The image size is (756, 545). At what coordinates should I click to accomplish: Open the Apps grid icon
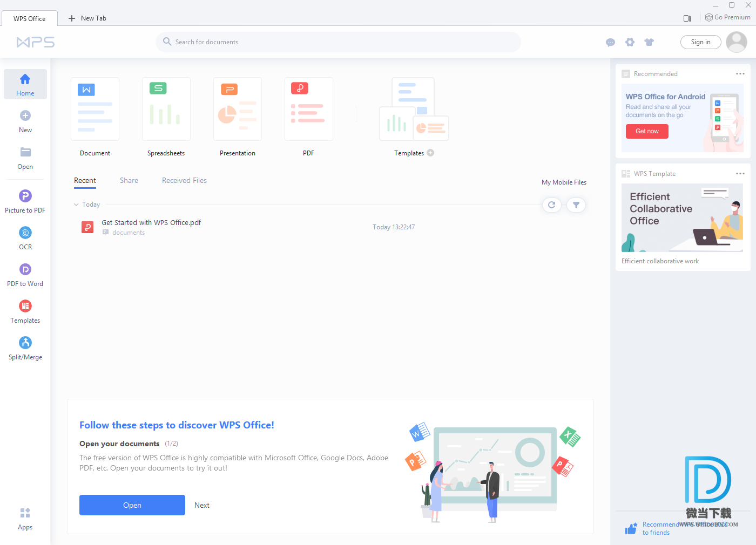click(25, 513)
